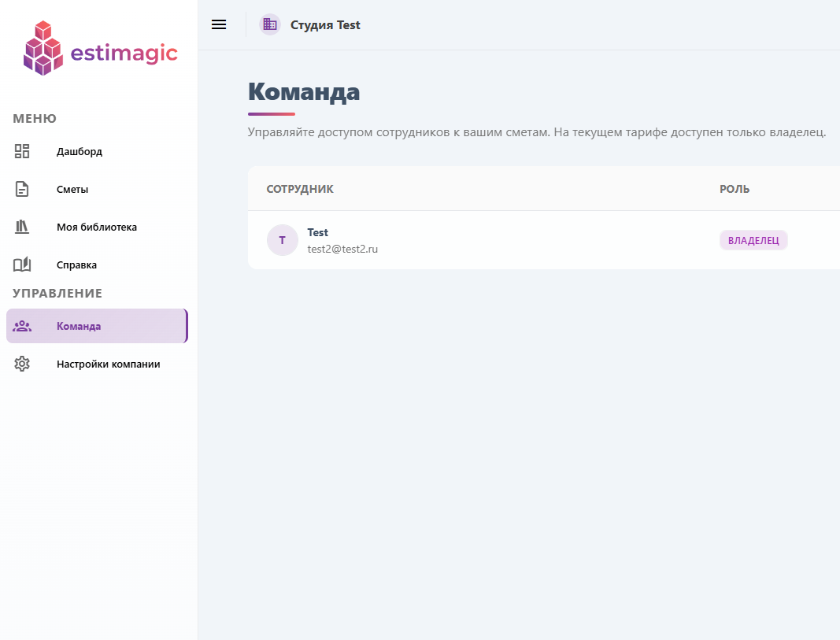
Task: Go to Сметы in the sidebar
Action: pos(97,189)
